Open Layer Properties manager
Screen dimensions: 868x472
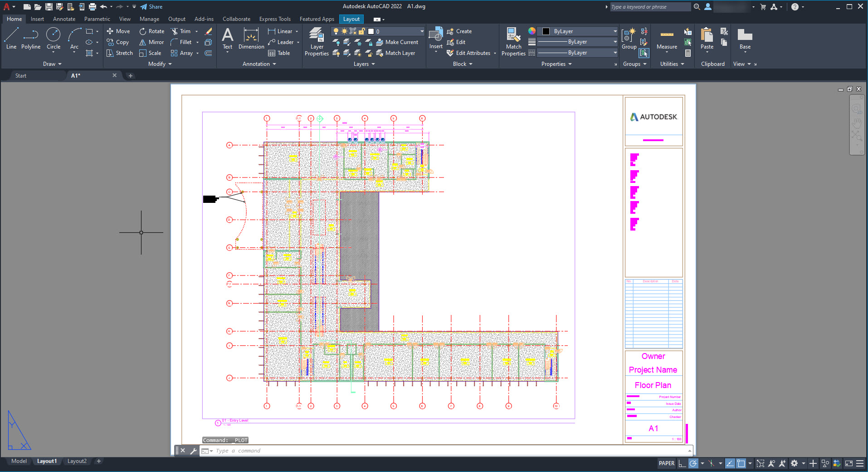316,41
